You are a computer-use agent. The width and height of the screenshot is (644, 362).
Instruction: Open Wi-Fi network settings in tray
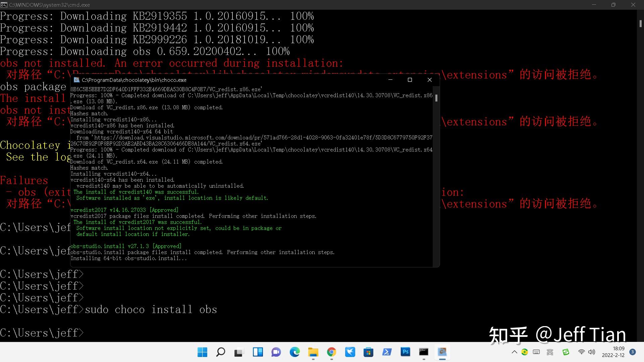coord(581,352)
